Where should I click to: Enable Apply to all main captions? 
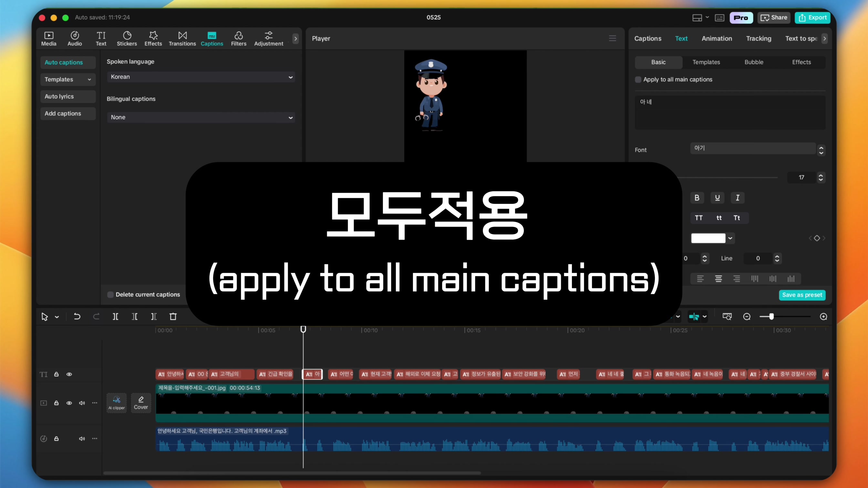(x=638, y=79)
